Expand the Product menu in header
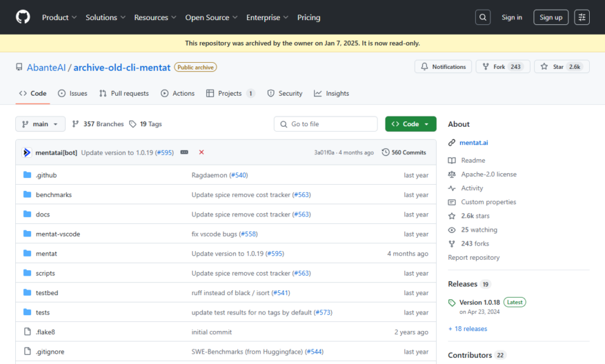This screenshot has height=364, width=605. tap(59, 17)
